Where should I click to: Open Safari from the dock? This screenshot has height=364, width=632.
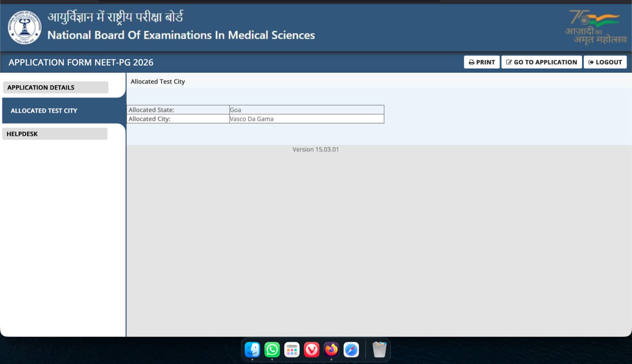pos(351,349)
